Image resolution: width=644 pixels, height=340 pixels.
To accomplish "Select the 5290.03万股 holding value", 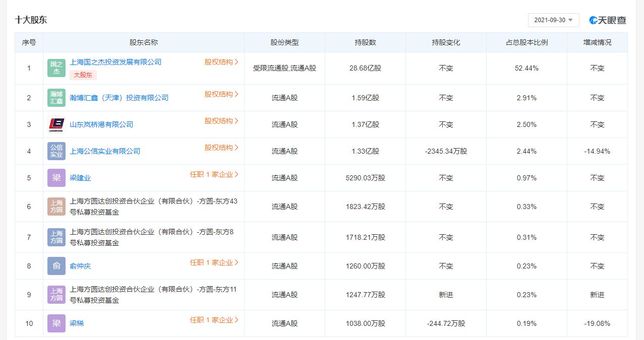I will [366, 178].
